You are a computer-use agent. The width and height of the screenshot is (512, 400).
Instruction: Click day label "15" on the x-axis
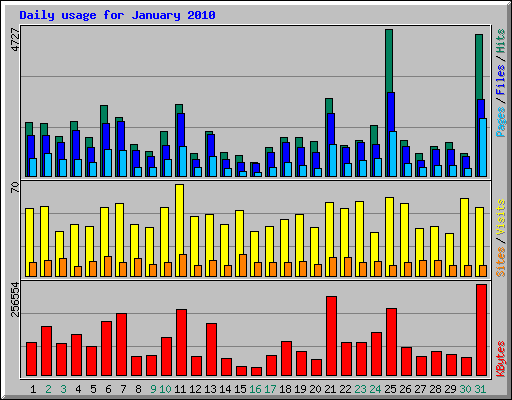coord(240,389)
